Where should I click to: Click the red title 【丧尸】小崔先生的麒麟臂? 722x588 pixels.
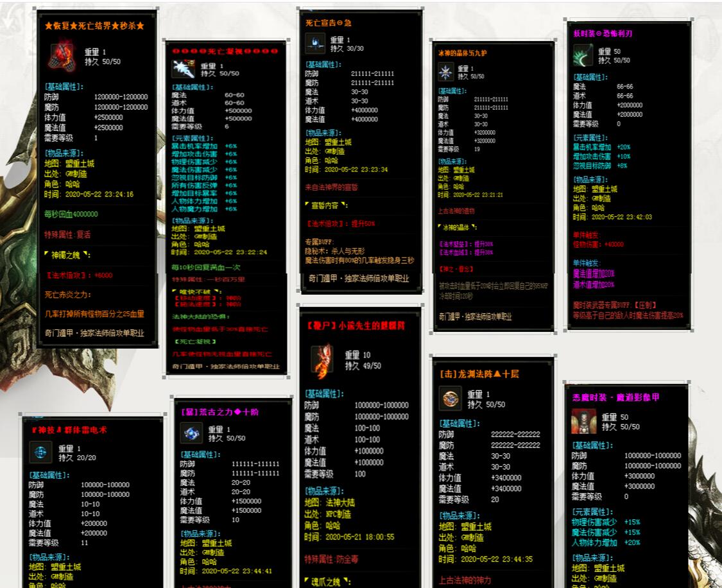[356, 325]
